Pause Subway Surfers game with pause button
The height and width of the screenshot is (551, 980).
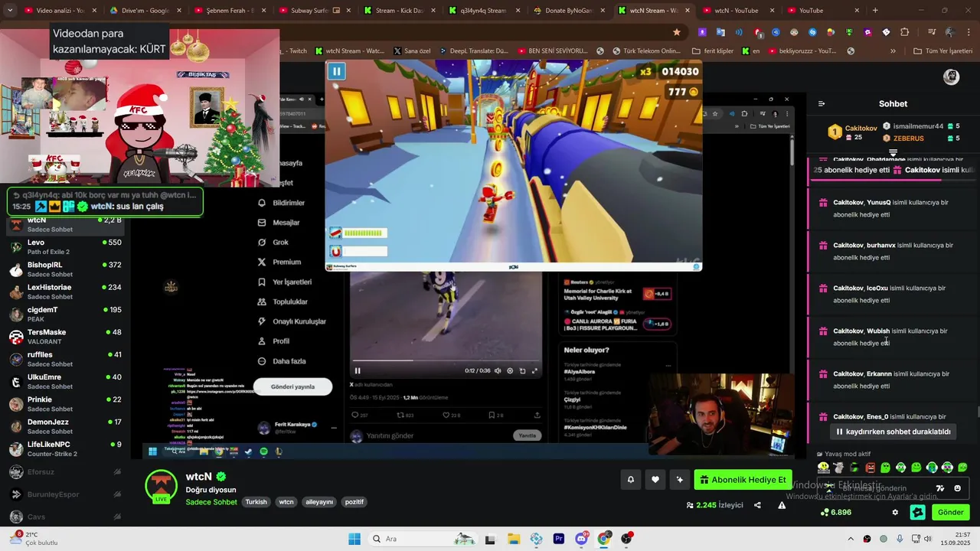coord(336,72)
